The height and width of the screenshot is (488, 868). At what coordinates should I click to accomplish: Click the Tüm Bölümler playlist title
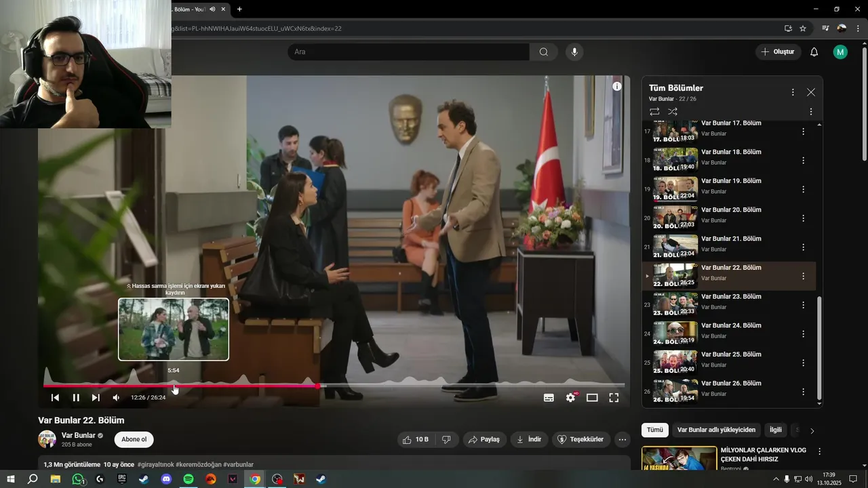pyautogui.click(x=676, y=88)
